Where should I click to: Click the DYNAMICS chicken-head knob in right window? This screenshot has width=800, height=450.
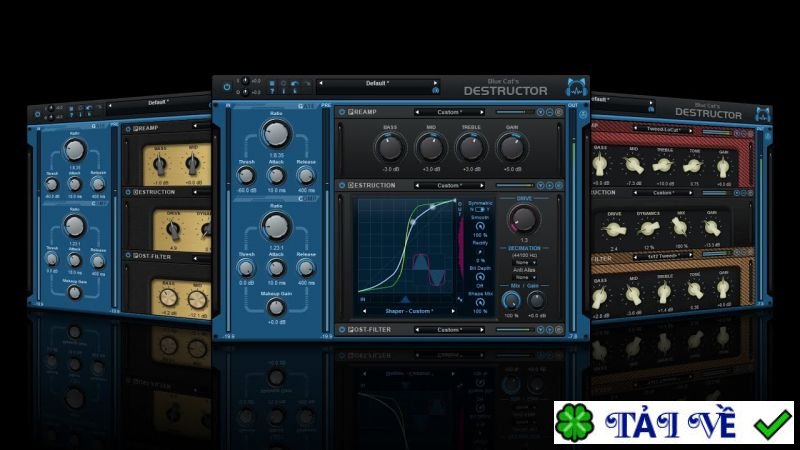[x=648, y=229]
